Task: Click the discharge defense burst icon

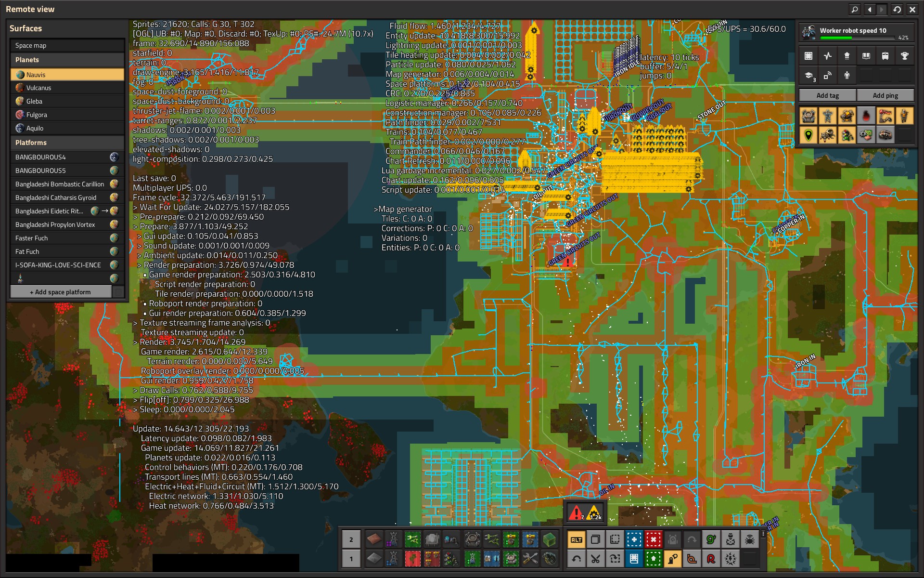Action: (x=731, y=559)
